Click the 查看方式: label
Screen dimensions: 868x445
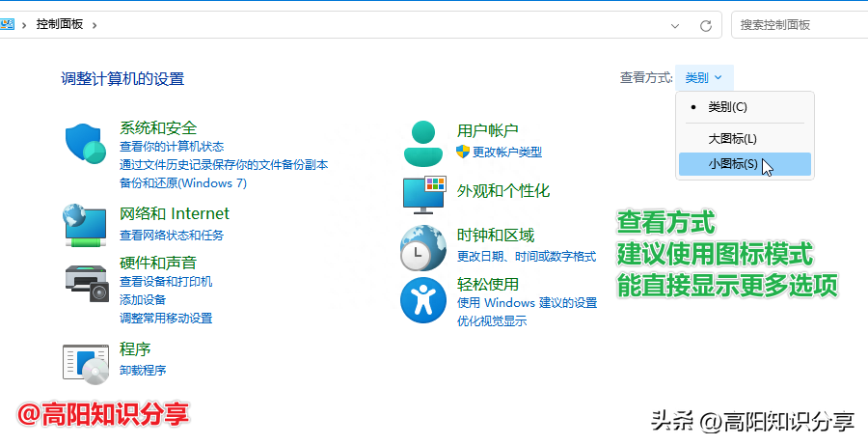646,77
